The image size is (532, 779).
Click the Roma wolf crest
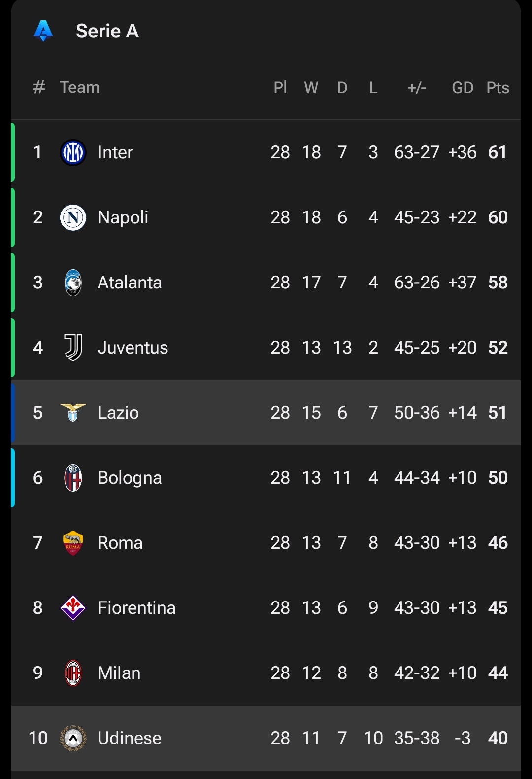pyautogui.click(x=73, y=543)
